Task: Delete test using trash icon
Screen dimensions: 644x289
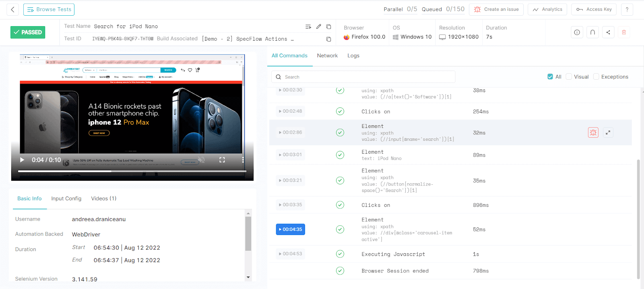Action: point(624,32)
